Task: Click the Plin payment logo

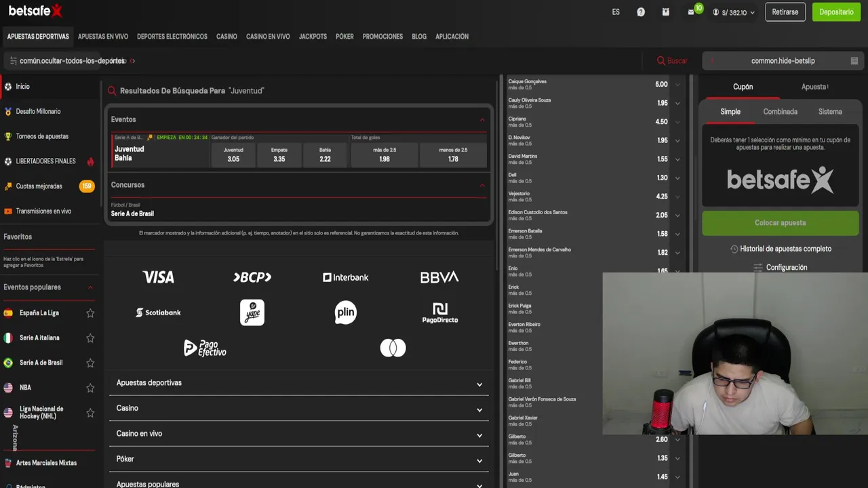Action: coord(345,312)
